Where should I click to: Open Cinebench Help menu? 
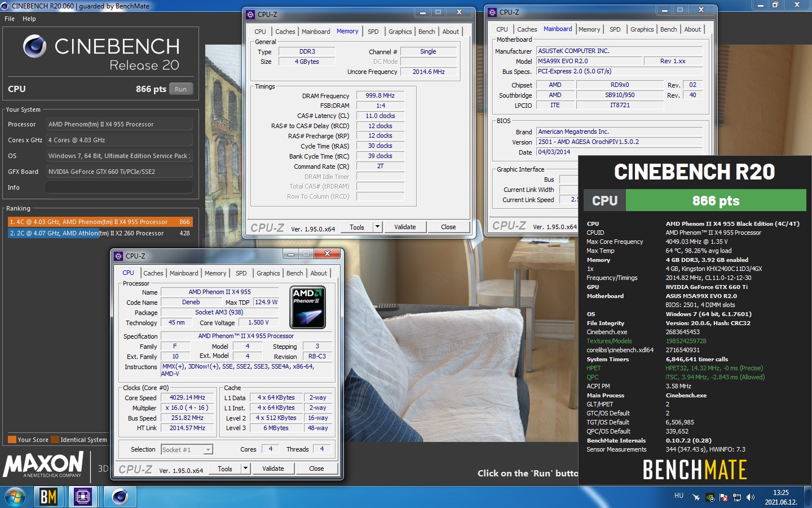(x=29, y=19)
